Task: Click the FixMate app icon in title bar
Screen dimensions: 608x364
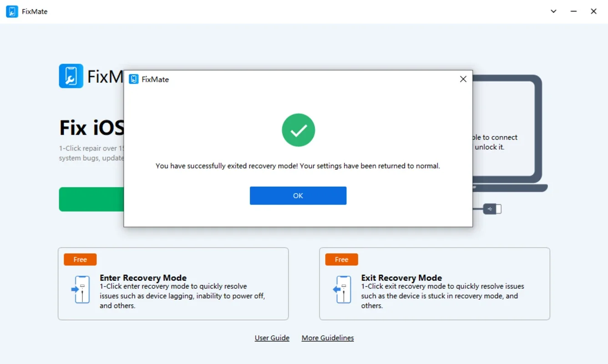Action: pyautogui.click(x=12, y=11)
